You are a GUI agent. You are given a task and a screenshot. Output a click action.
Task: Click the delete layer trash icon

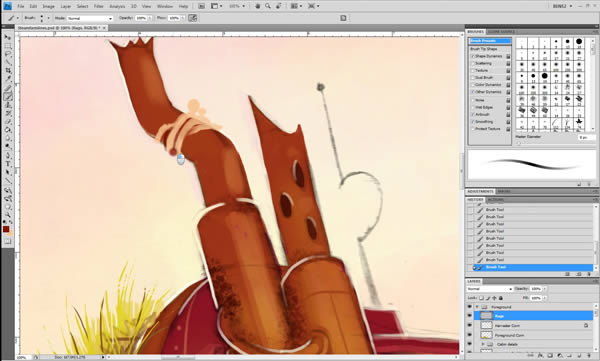tap(589, 356)
